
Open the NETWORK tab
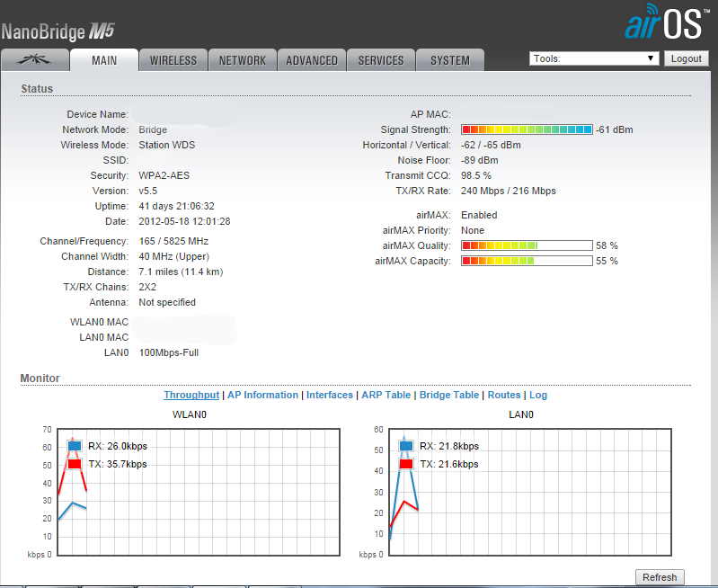tap(243, 60)
